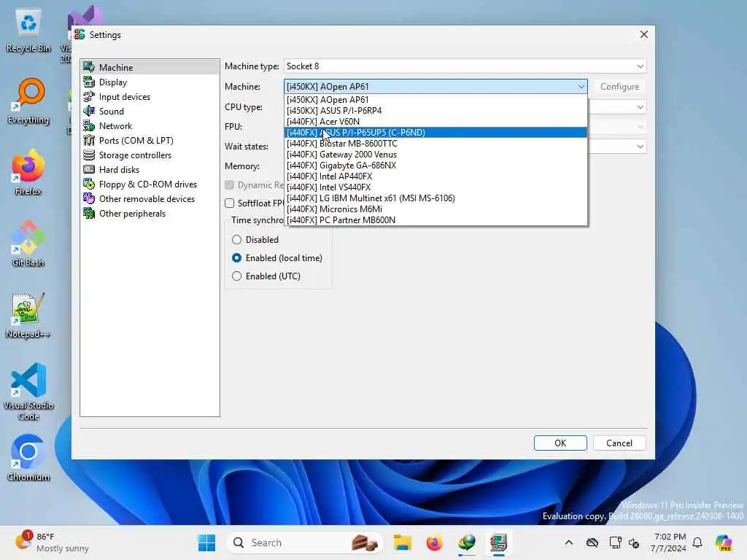The image size is (747, 560).
Task: Open the clock showing 7:02 PM
Action: [669, 542]
